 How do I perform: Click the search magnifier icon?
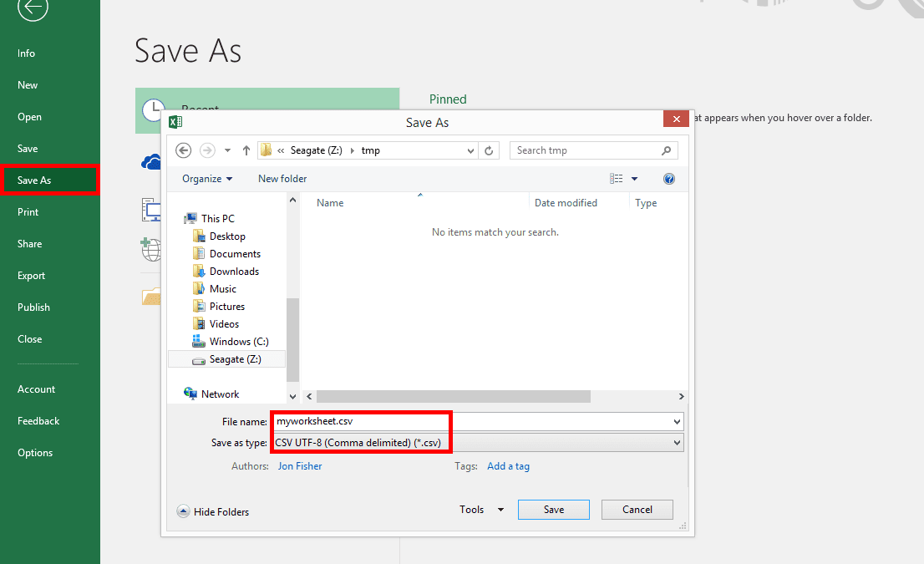(666, 150)
